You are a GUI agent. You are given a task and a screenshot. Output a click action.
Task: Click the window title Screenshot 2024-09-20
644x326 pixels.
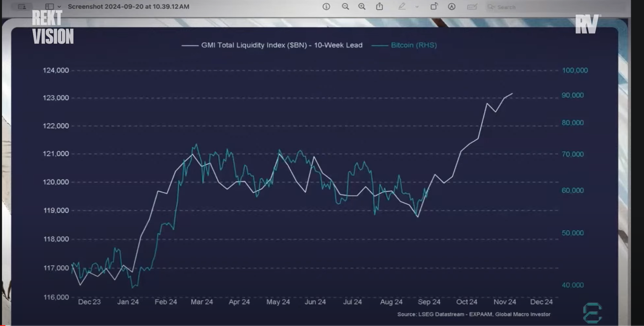point(128,6)
